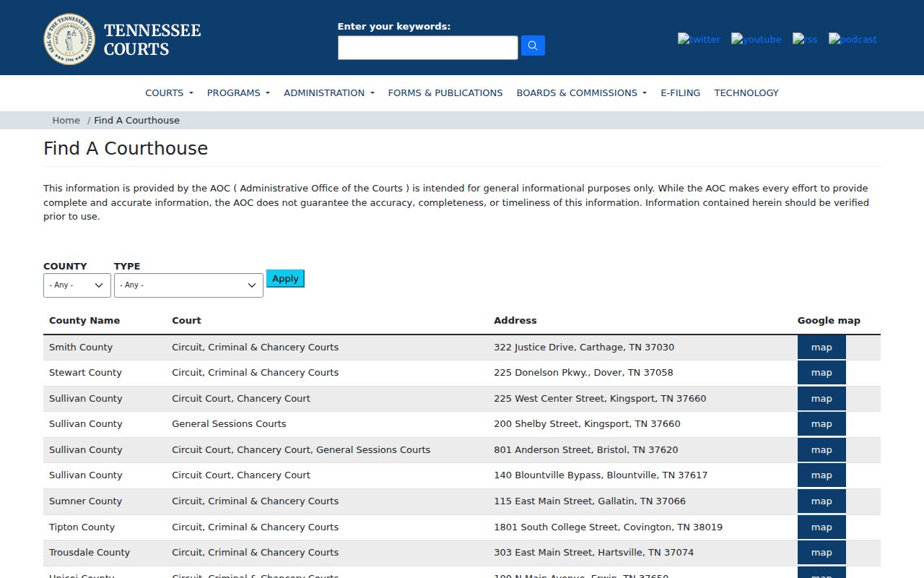Expand the Programs navigation menu

coord(238,92)
